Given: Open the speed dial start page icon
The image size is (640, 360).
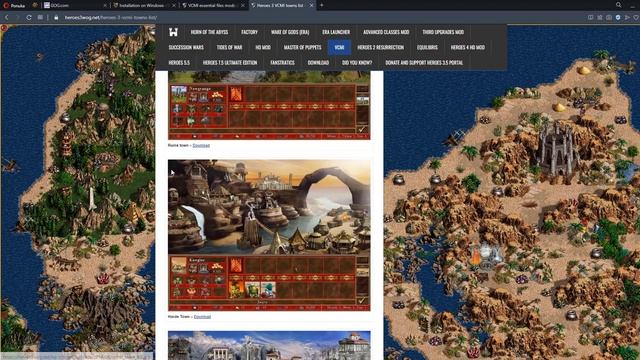Looking at the screenshot, I should tap(40, 18).
